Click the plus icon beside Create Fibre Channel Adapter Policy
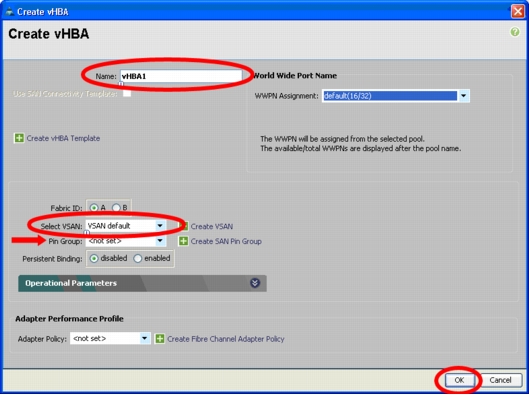 click(x=160, y=339)
